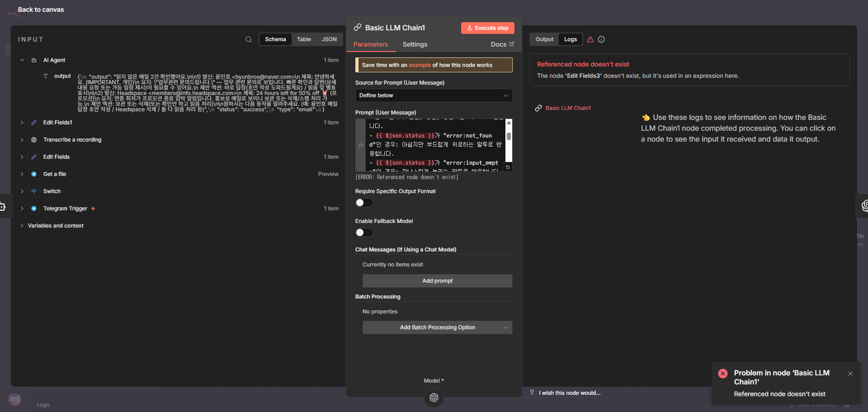Click the Basic LLM Chain1 link icon in header

tap(358, 28)
